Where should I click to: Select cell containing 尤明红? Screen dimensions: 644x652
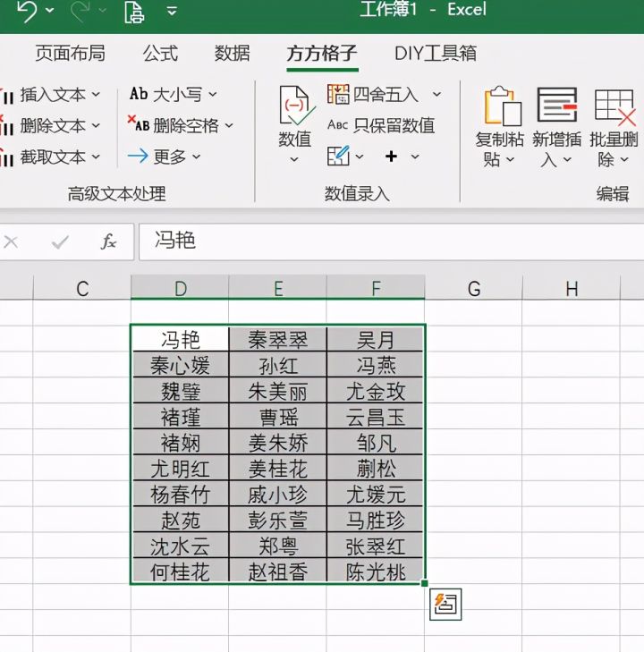180,469
